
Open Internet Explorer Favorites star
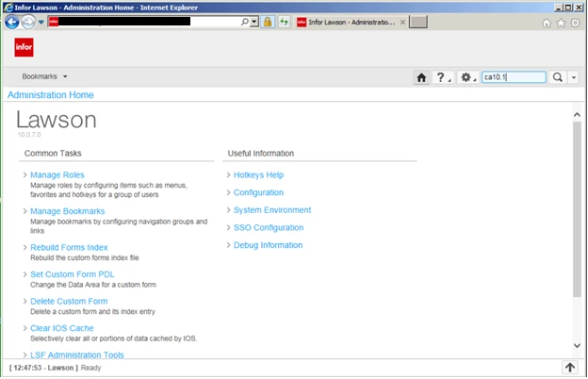point(561,24)
